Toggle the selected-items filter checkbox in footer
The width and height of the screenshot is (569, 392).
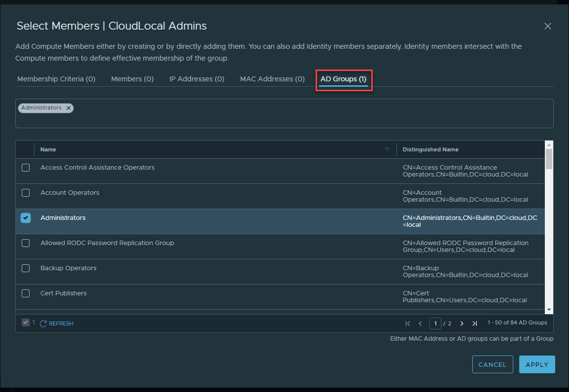click(26, 322)
